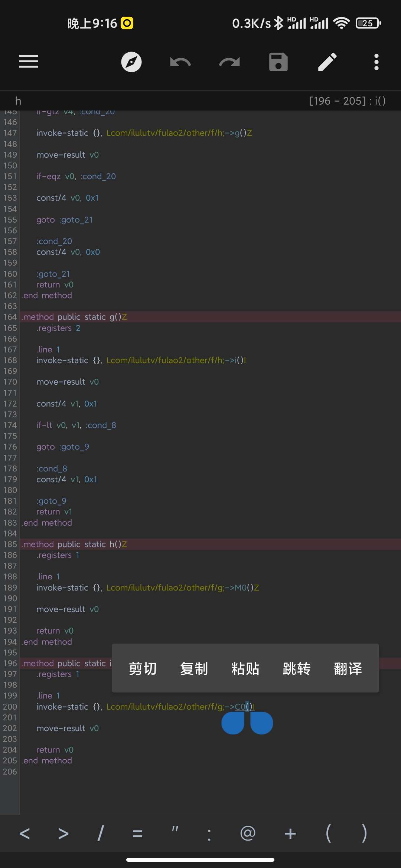Tap the compass navigation icon

(131, 62)
